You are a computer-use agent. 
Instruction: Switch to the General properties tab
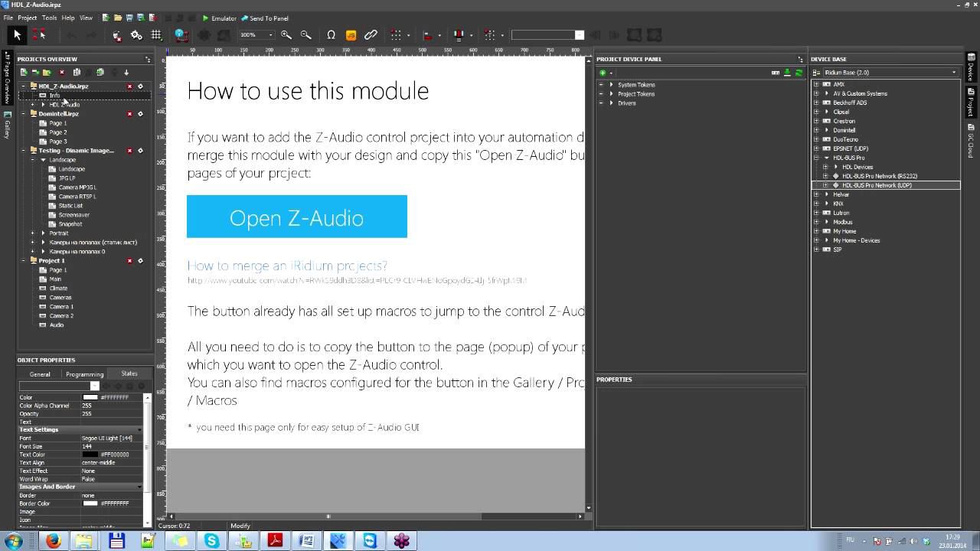click(40, 374)
